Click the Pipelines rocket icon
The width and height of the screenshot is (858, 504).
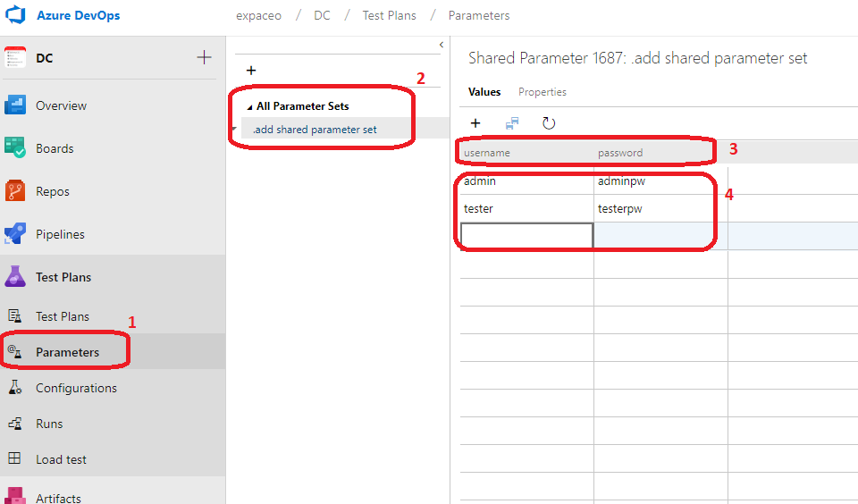(15, 233)
